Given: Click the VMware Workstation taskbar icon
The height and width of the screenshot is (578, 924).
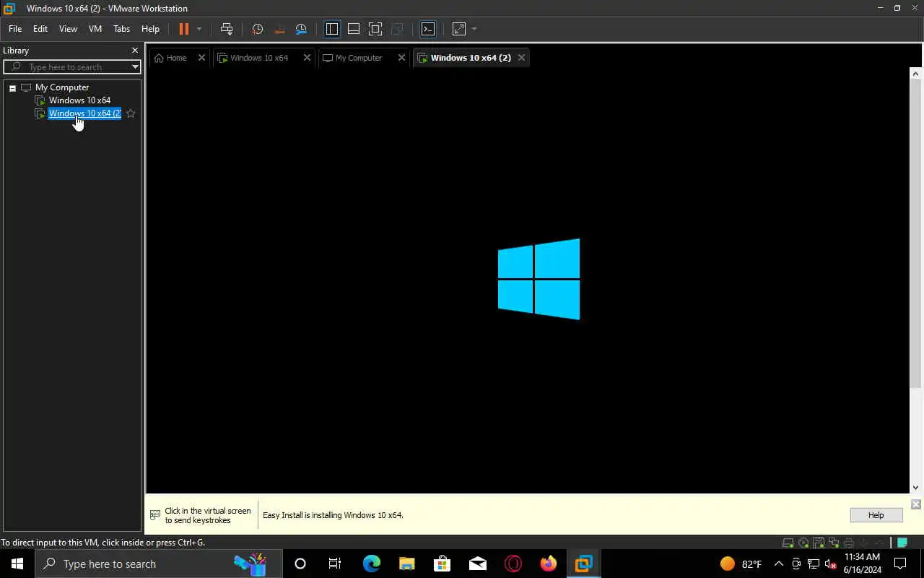Looking at the screenshot, I should [x=583, y=564].
